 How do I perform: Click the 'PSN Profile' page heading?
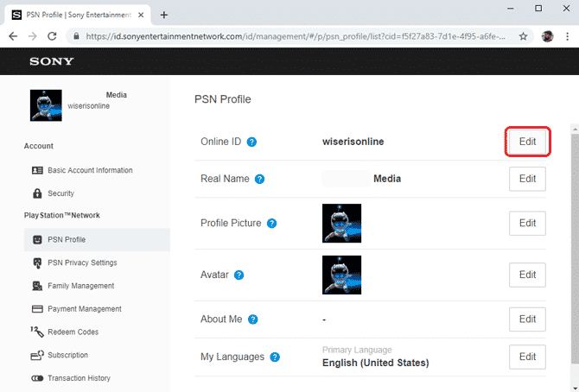point(223,99)
